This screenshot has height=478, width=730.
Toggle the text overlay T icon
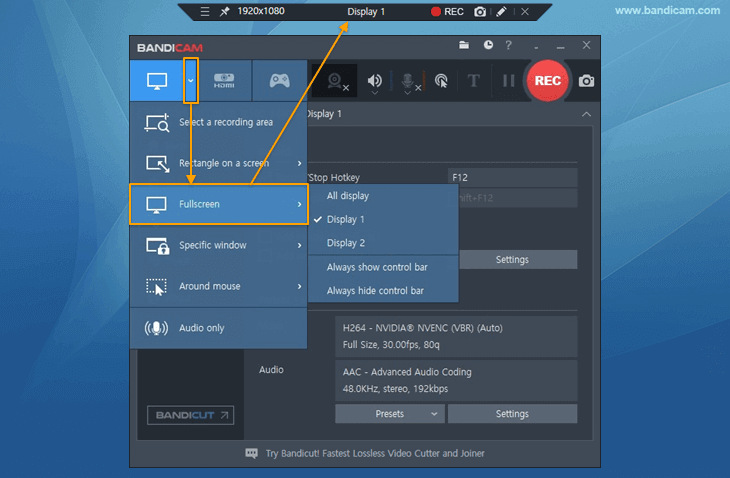click(473, 81)
